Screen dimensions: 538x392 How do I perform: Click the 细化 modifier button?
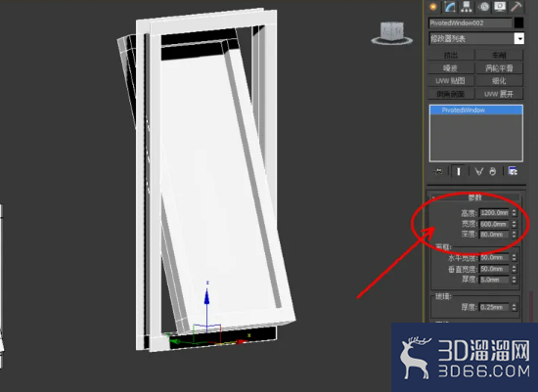coord(499,81)
